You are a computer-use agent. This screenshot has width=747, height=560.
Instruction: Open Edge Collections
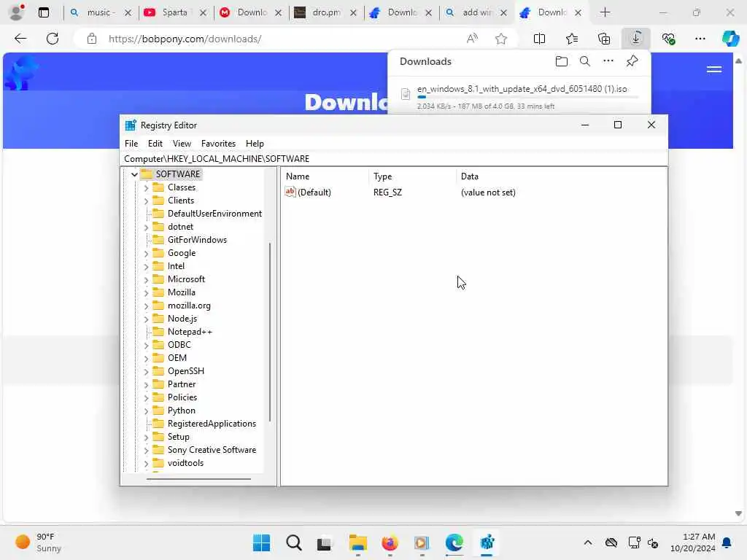coord(603,39)
